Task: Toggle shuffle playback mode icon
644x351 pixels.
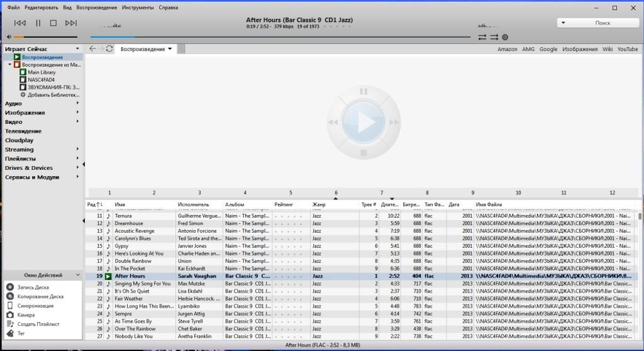Action: pyautogui.click(x=494, y=37)
